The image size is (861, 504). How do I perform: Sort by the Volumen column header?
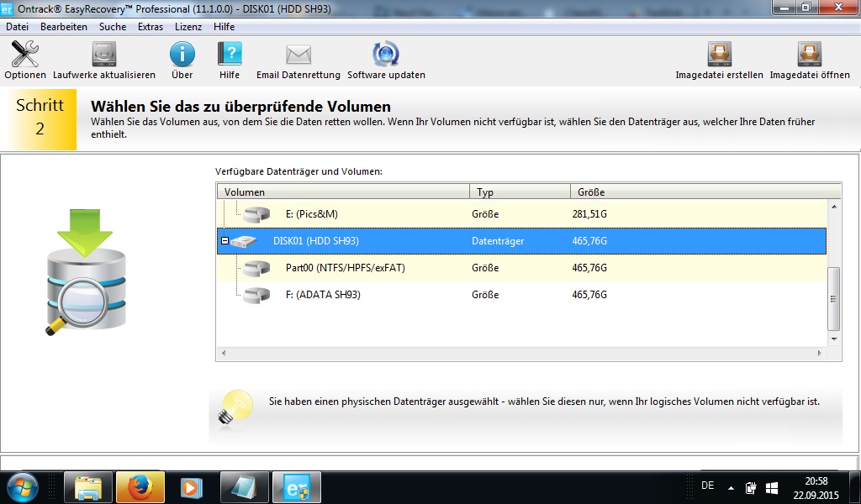coord(343,192)
